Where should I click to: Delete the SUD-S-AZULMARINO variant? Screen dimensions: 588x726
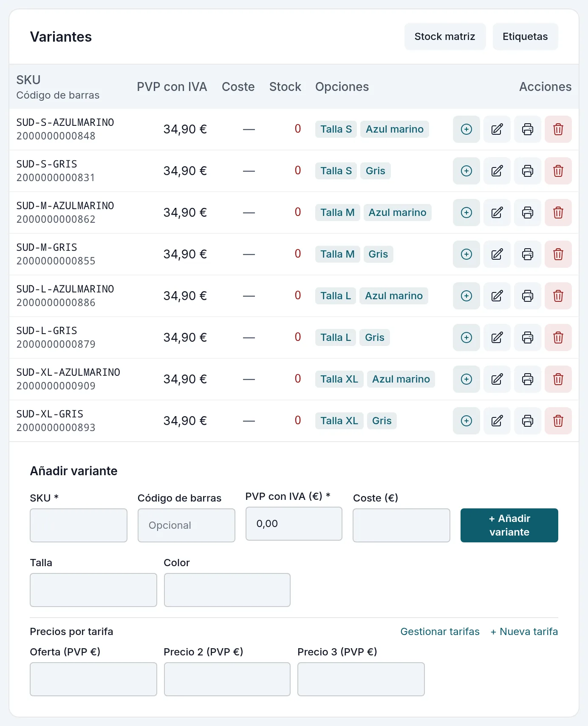pos(558,129)
